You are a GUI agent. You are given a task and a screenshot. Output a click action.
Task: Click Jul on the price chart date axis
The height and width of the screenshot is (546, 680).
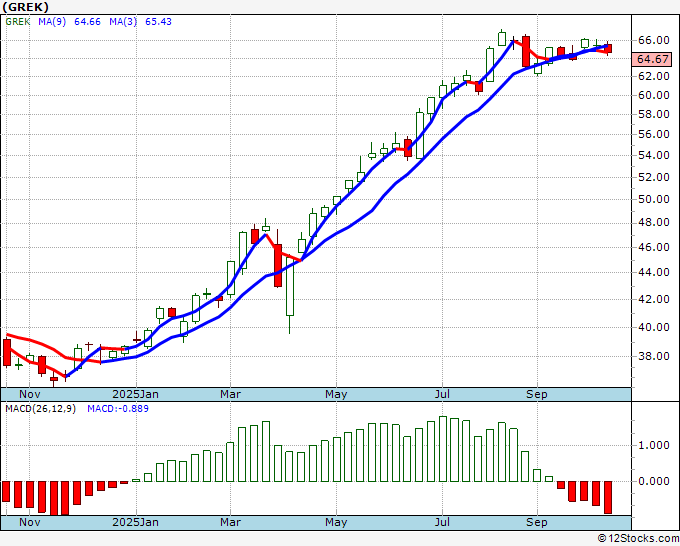pos(442,394)
